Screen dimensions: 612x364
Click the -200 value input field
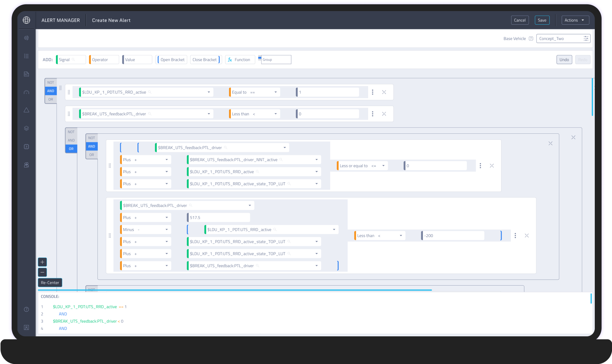452,236
